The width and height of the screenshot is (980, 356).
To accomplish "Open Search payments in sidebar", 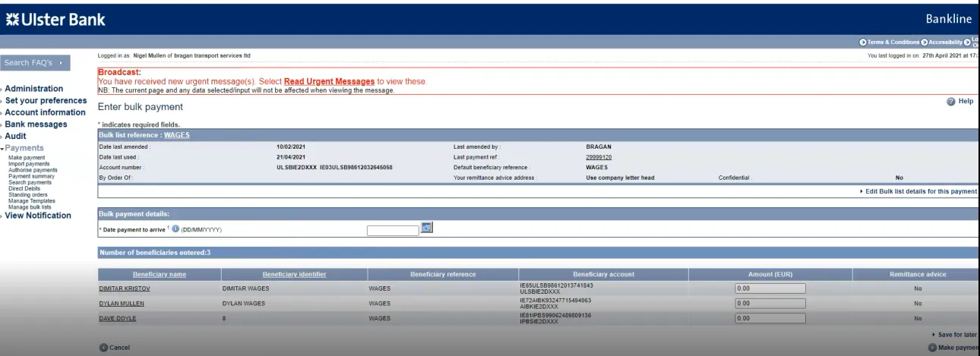I will (30, 182).
